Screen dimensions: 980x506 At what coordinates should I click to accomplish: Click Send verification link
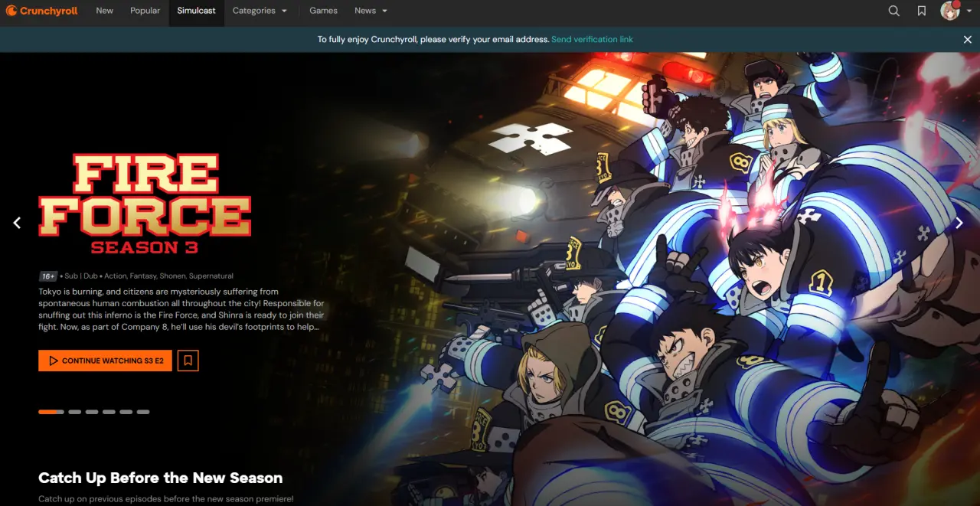coord(592,40)
